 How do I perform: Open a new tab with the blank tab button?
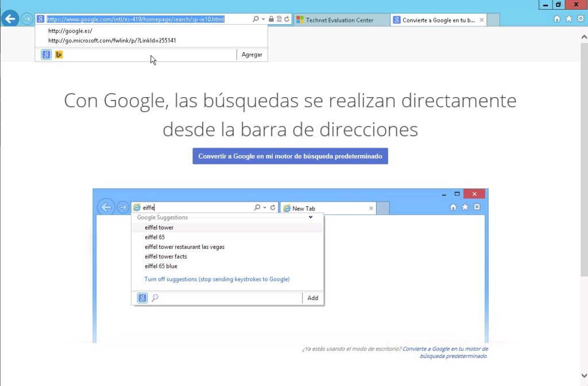[x=493, y=20]
